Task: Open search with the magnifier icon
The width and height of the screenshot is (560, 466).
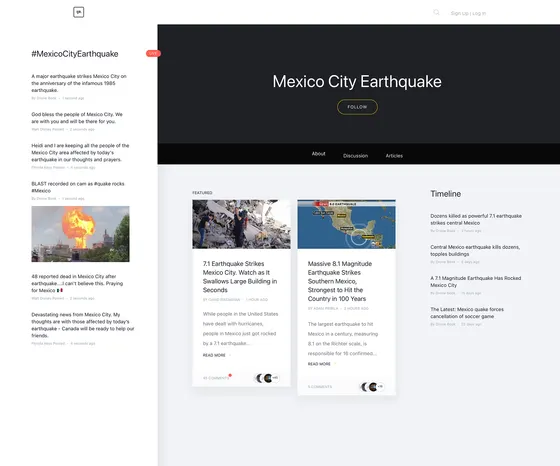Action: 436,12
